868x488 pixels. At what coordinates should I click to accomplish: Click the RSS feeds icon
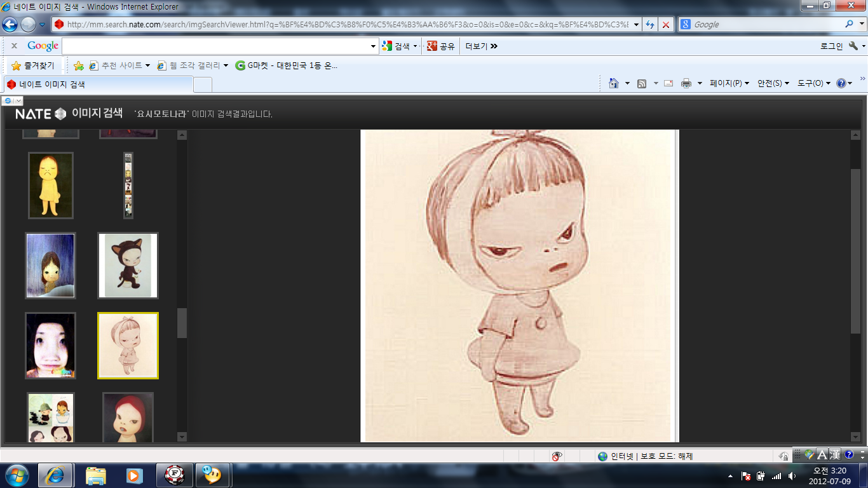click(x=642, y=83)
